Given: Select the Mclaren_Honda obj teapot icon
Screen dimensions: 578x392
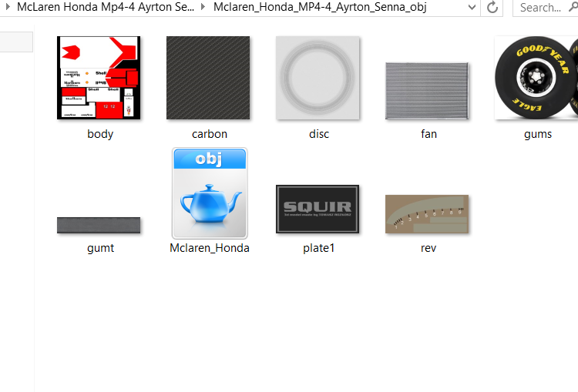Looking at the screenshot, I should pyautogui.click(x=210, y=193).
